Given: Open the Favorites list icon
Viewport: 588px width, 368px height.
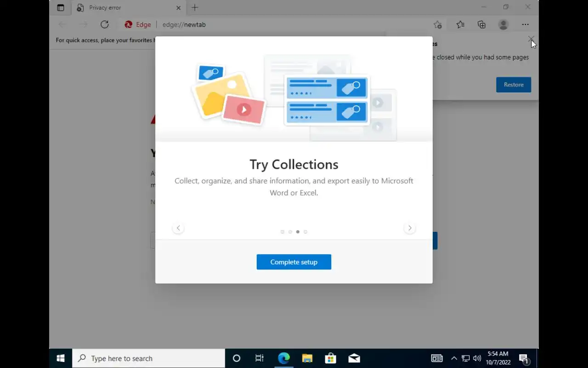Looking at the screenshot, I should tap(460, 24).
